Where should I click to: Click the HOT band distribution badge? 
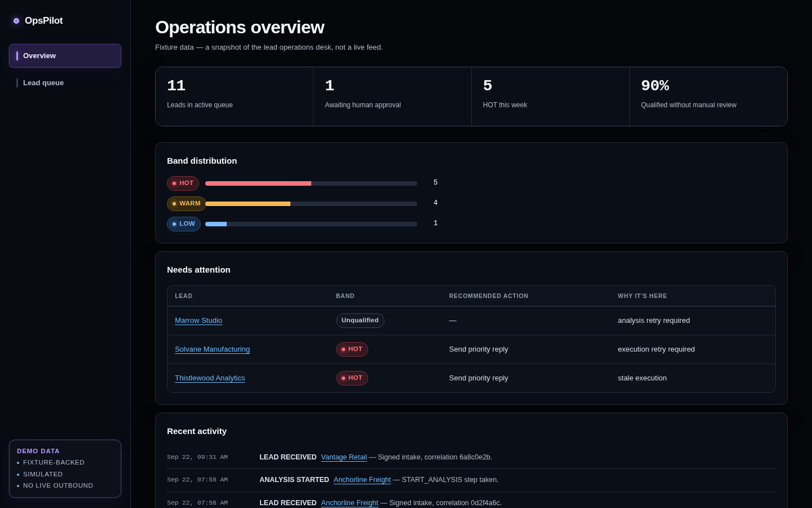[x=183, y=183]
